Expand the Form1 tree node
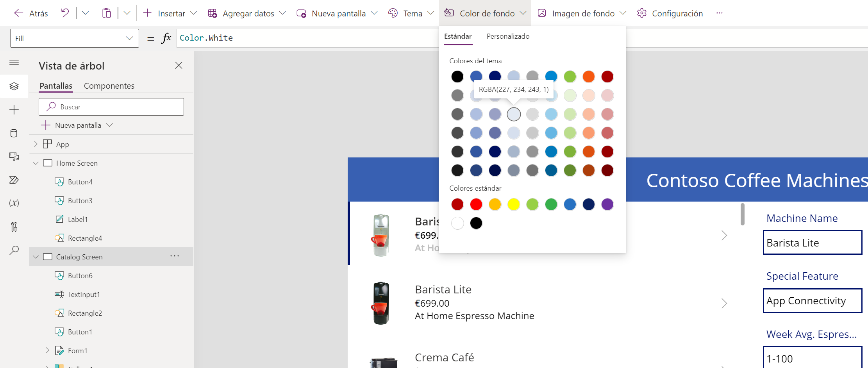Viewport: 868px width, 368px height. click(47, 350)
